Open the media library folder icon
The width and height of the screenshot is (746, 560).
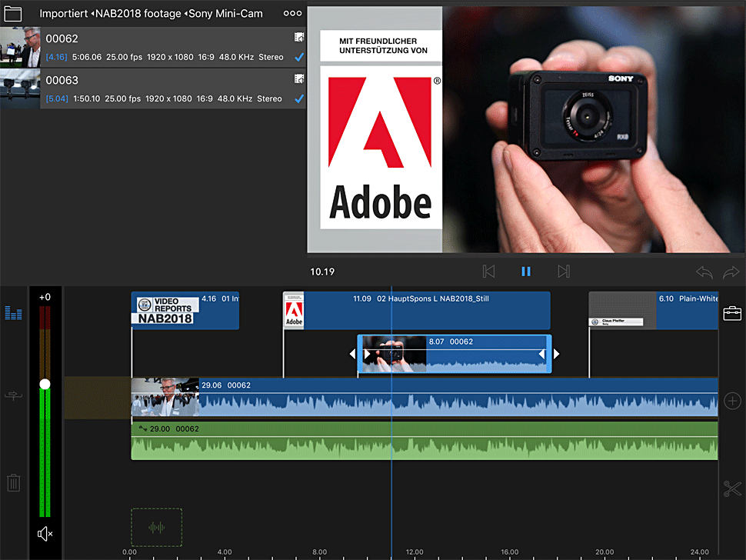click(13, 14)
